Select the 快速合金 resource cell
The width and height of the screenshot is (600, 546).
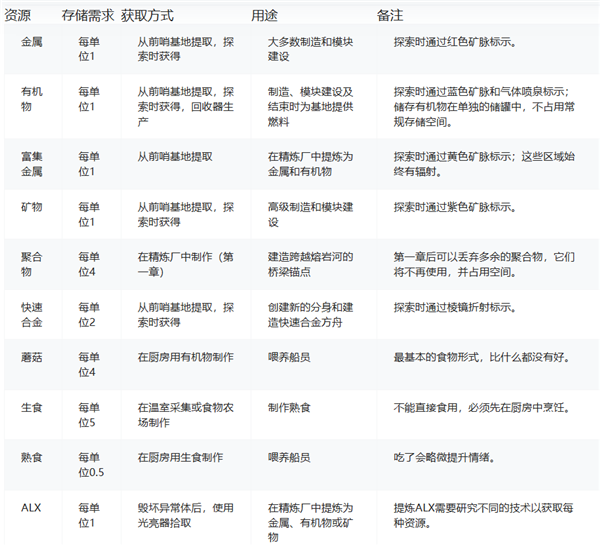tap(32, 315)
